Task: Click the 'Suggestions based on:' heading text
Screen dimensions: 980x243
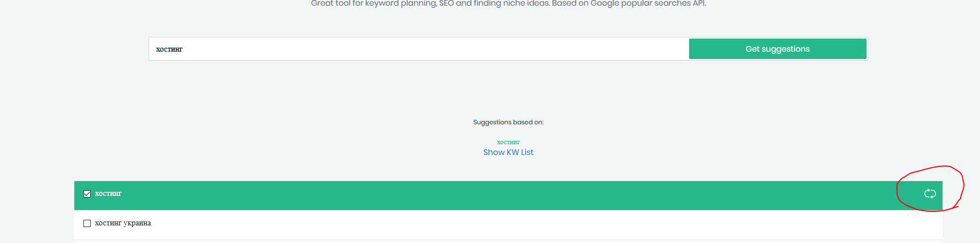Action: [508, 122]
